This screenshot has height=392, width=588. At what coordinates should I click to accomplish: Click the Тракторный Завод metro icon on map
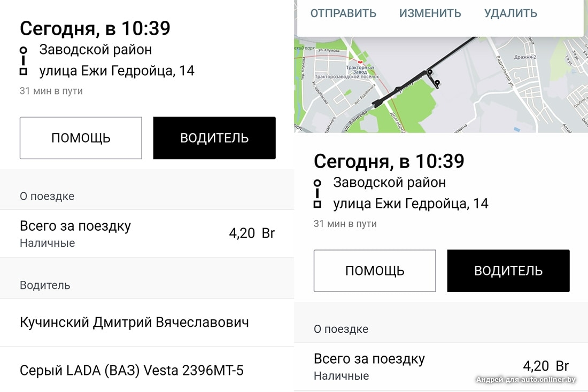click(359, 62)
